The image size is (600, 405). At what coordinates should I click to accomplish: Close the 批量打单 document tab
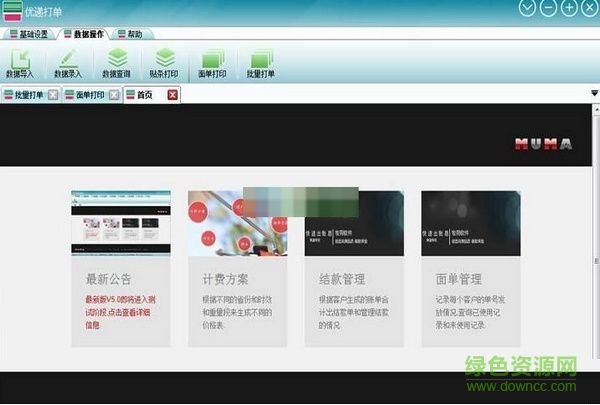53,95
